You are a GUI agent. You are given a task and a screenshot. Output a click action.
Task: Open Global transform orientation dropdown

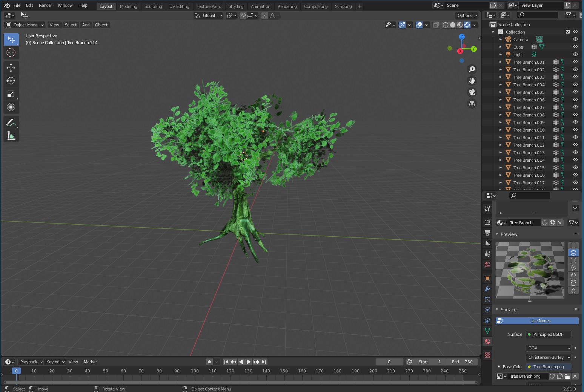pos(209,15)
